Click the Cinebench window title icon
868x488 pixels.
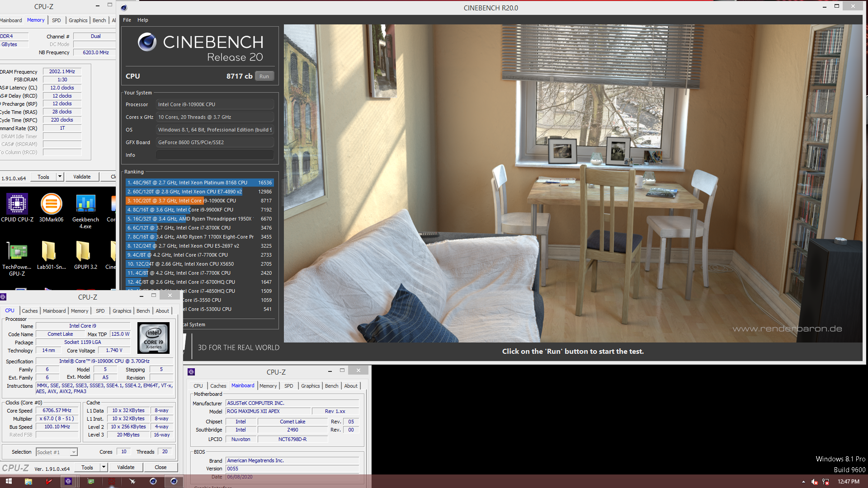124,8
